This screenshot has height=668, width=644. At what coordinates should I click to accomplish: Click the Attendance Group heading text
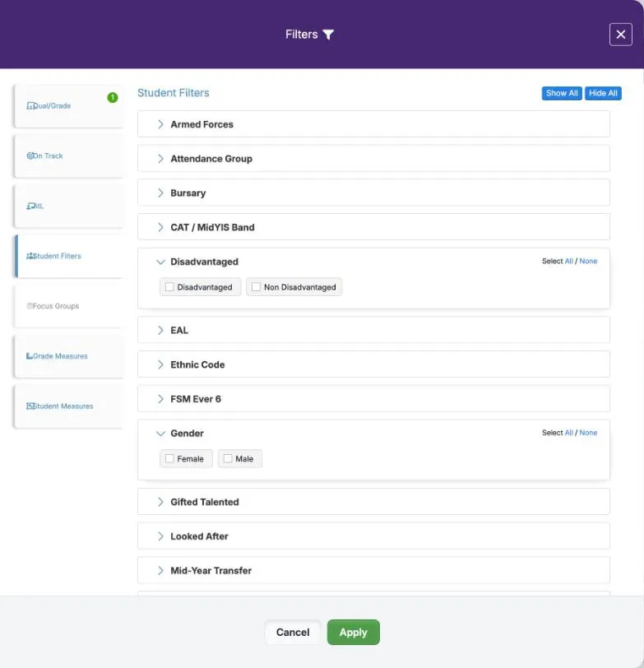tap(211, 159)
